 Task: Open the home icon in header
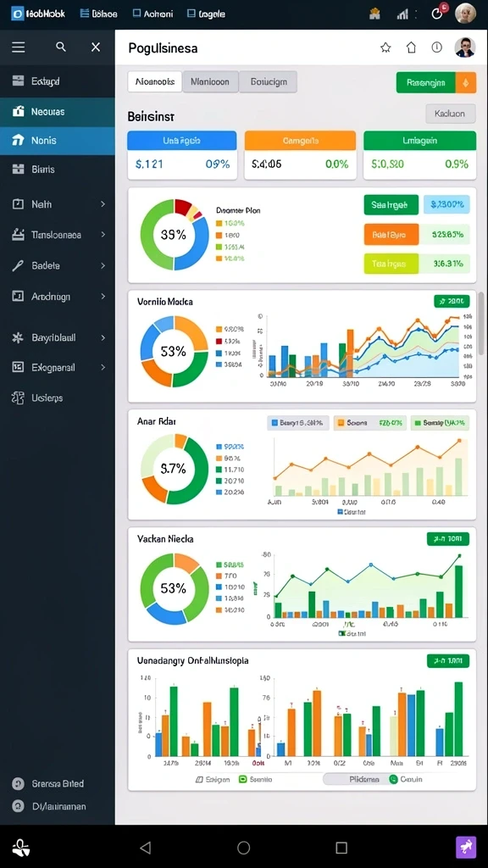[411, 47]
